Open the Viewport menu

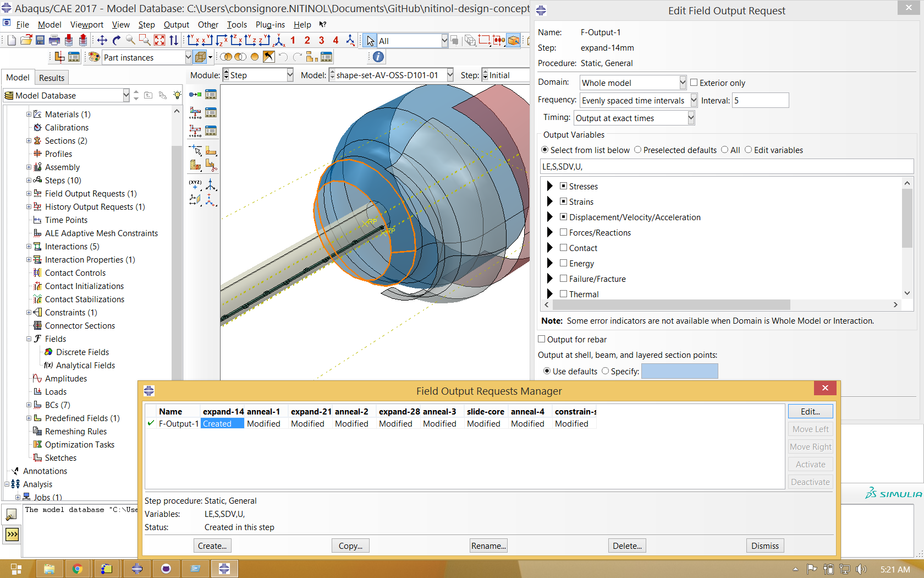tap(87, 24)
